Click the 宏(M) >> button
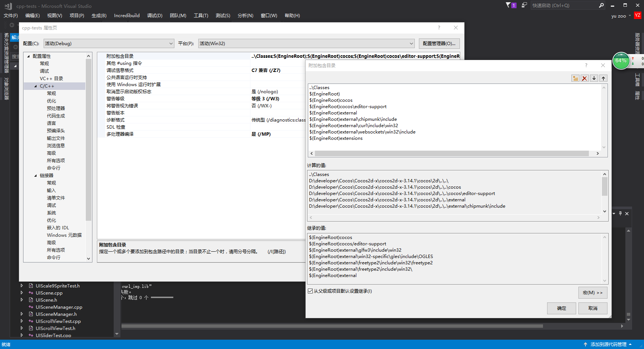The height and width of the screenshot is (349, 644). pos(593,293)
